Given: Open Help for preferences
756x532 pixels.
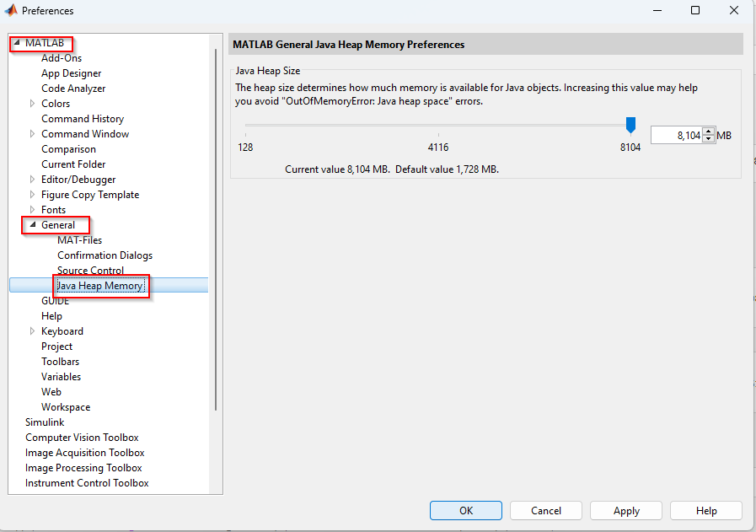Looking at the screenshot, I should (x=705, y=510).
